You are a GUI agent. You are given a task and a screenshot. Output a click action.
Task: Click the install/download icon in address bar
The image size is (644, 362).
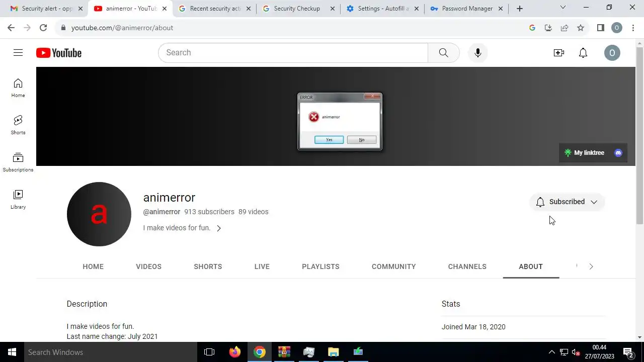pos(548,28)
